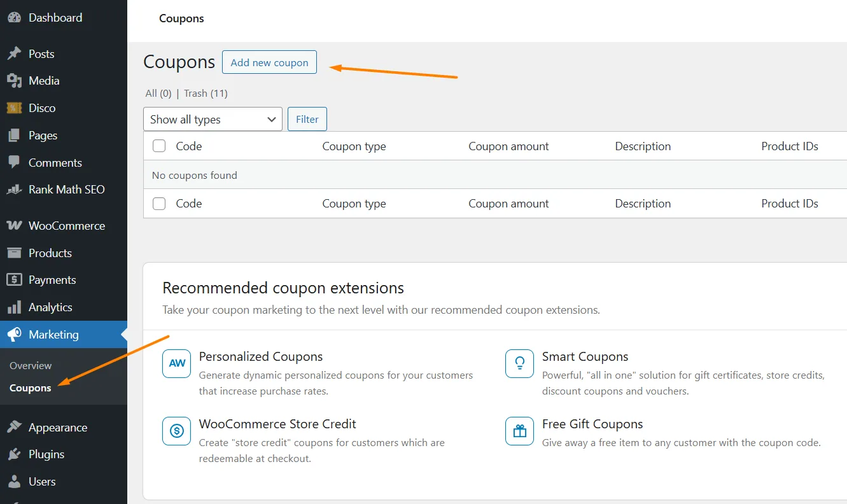Click the WooCommerce Store Credit dollar icon
The height and width of the screenshot is (504, 847).
coord(177,431)
